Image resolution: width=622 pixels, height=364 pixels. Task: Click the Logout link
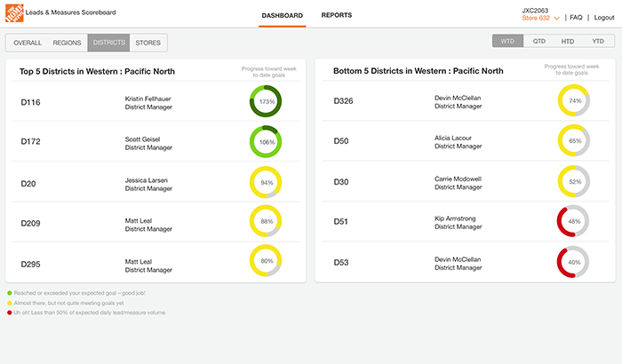pyautogui.click(x=603, y=18)
